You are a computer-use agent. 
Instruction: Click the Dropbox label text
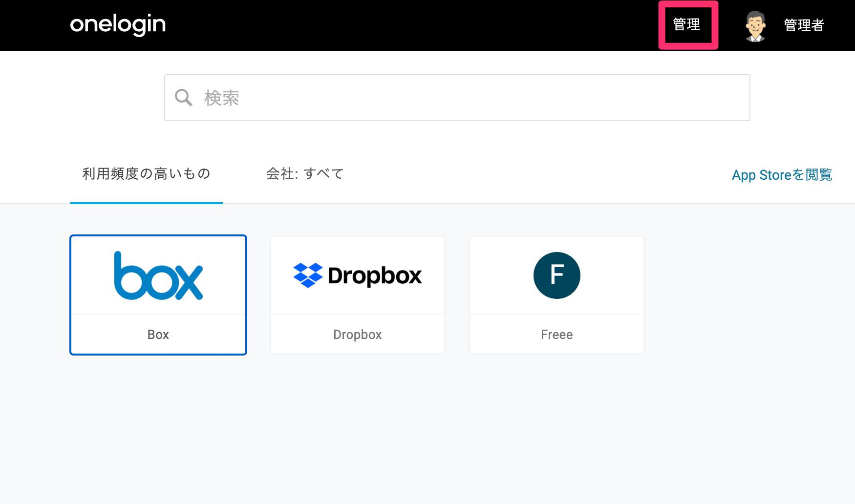(358, 335)
